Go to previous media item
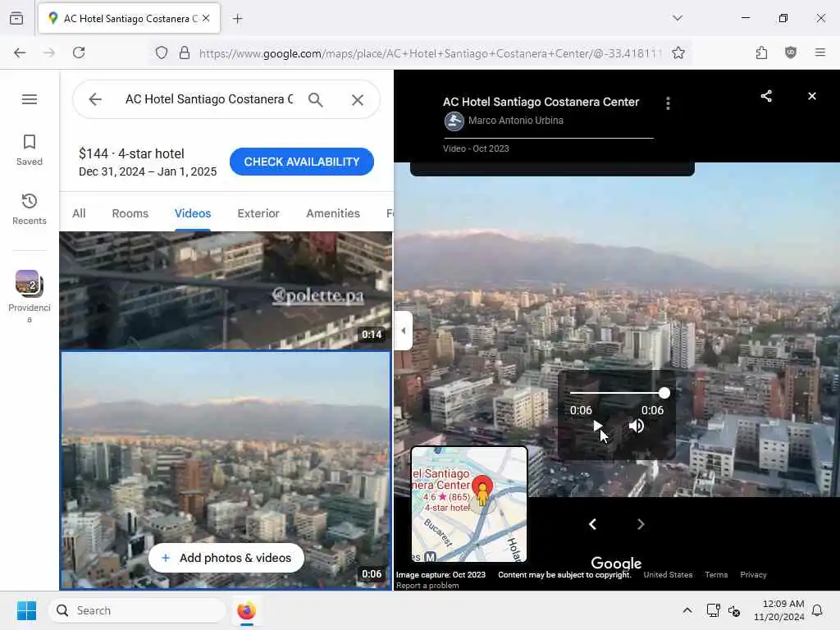840x630 pixels. click(x=592, y=524)
